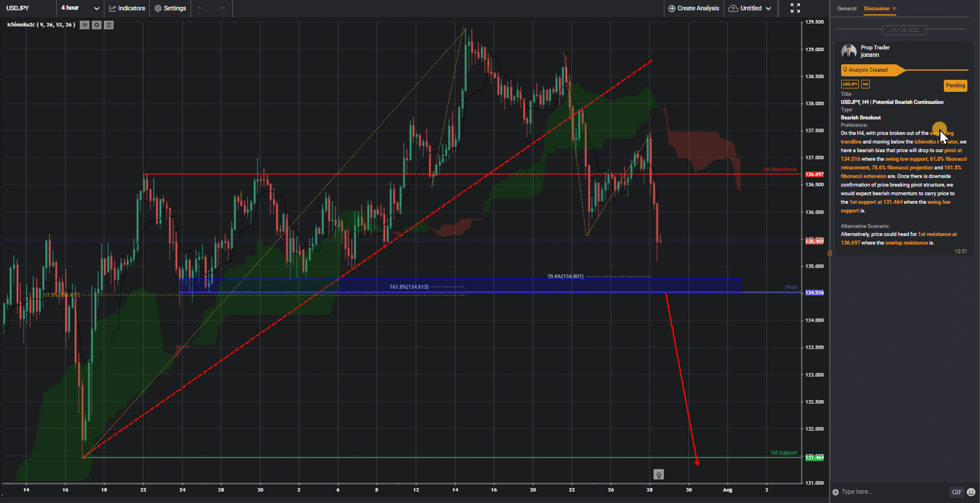The width and height of the screenshot is (980, 503).
Task: Expand the 4 hour timeframe dropdown
Action: point(80,8)
